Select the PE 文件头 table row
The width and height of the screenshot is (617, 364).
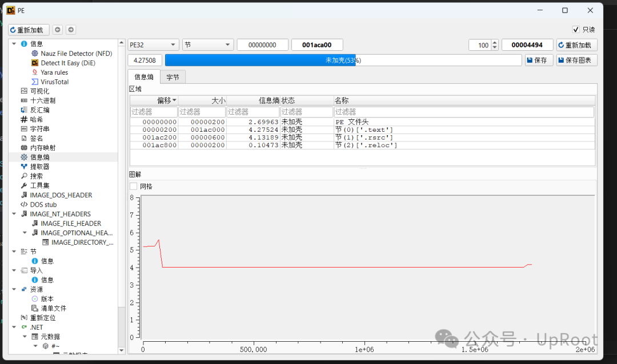point(362,122)
